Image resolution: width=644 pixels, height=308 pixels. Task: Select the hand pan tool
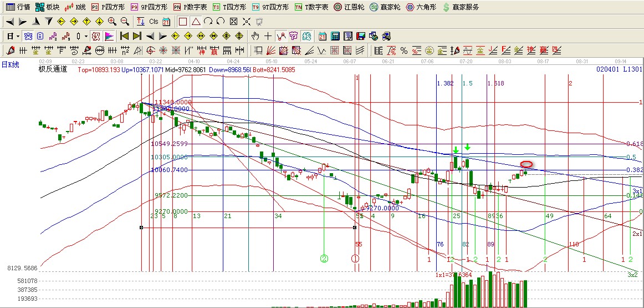point(255,36)
